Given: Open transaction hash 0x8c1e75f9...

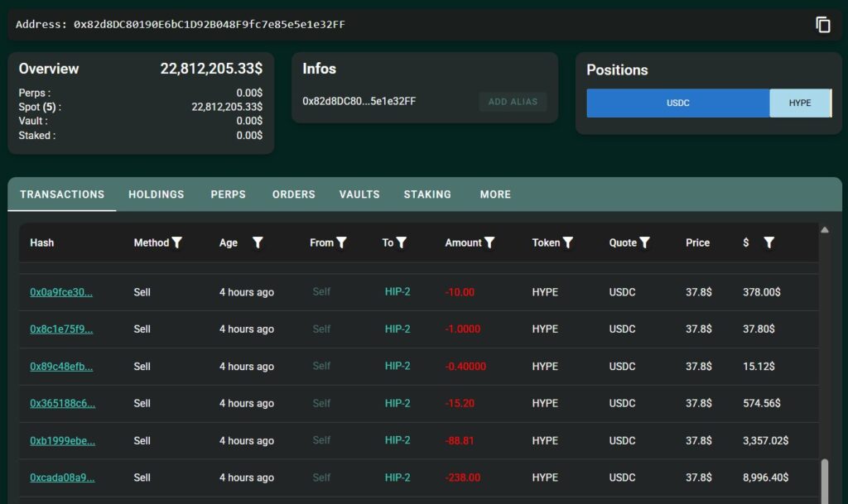Looking at the screenshot, I should 61,329.
